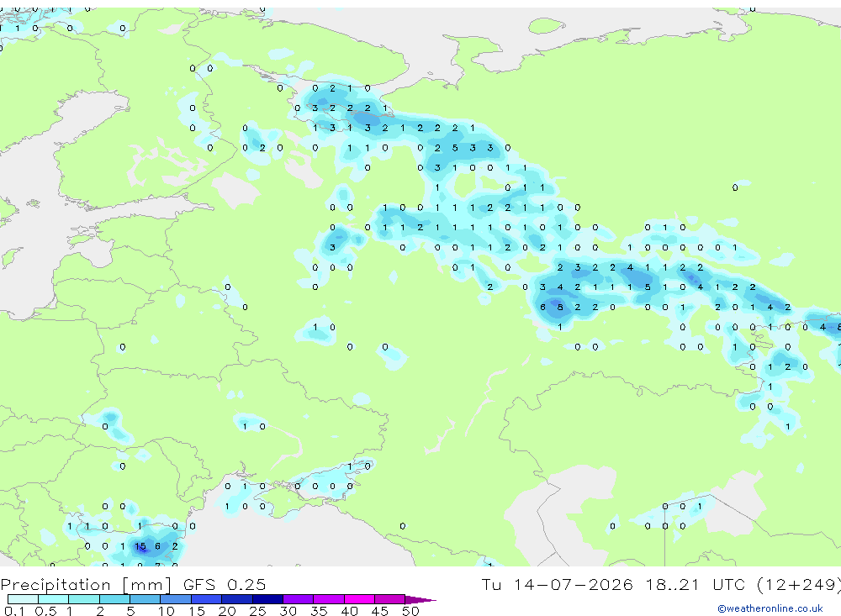The width and height of the screenshot is (841, 616).
Task: Select the '30' legend scale label
Action: point(288,611)
